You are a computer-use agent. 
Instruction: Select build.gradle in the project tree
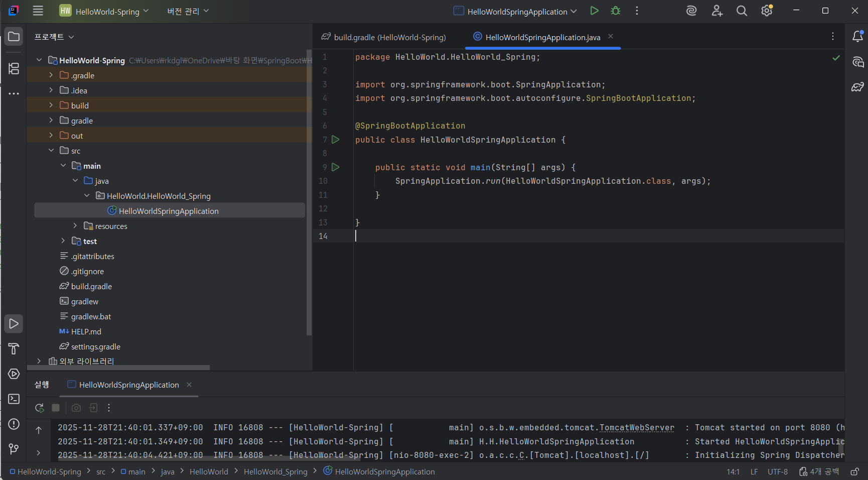tap(91, 286)
